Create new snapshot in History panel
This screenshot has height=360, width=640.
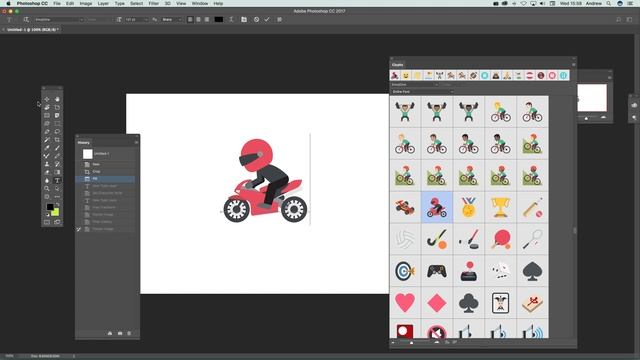[x=120, y=333]
